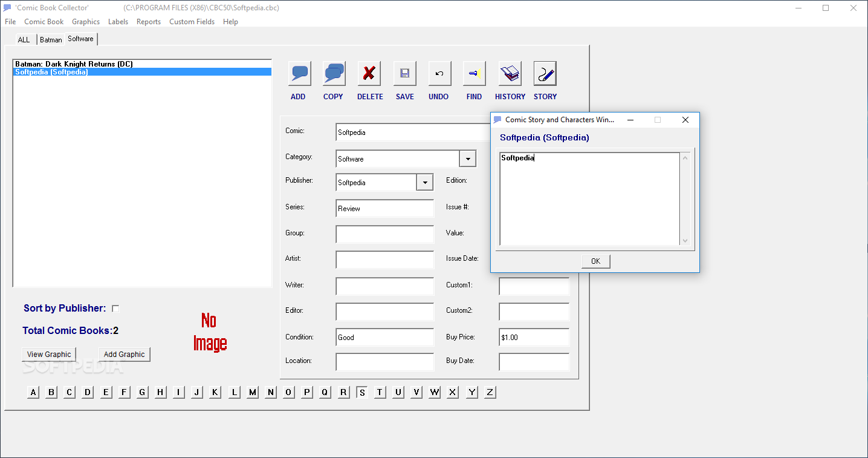
Task: Expand the Category dropdown arrow
Action: [x=467, y=159]
